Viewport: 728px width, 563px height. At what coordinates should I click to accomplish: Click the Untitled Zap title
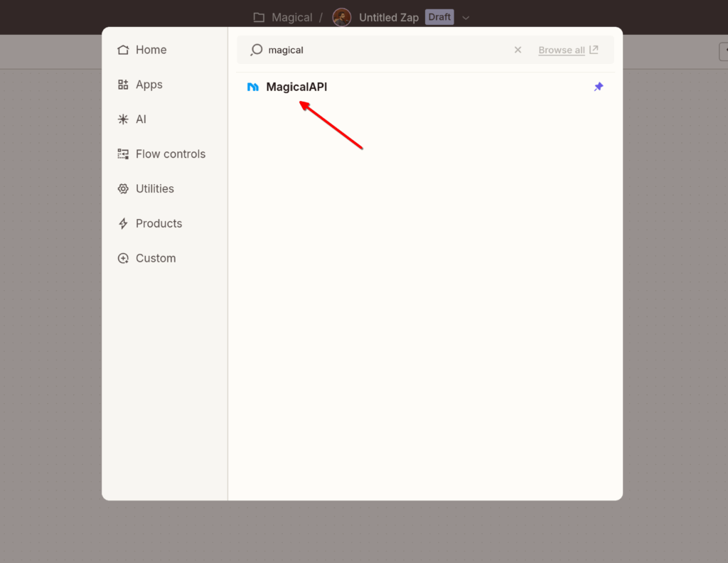click(x=389, y=18)
